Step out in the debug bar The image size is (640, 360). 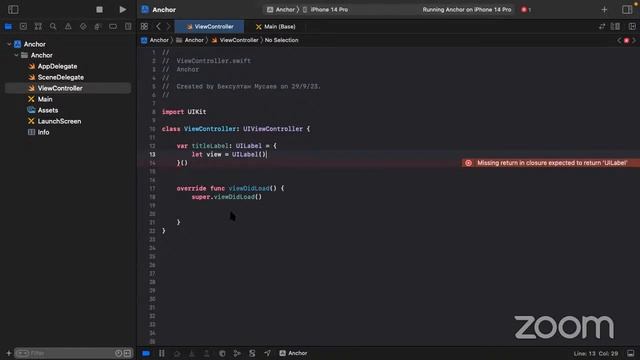[x=207, y=353]
